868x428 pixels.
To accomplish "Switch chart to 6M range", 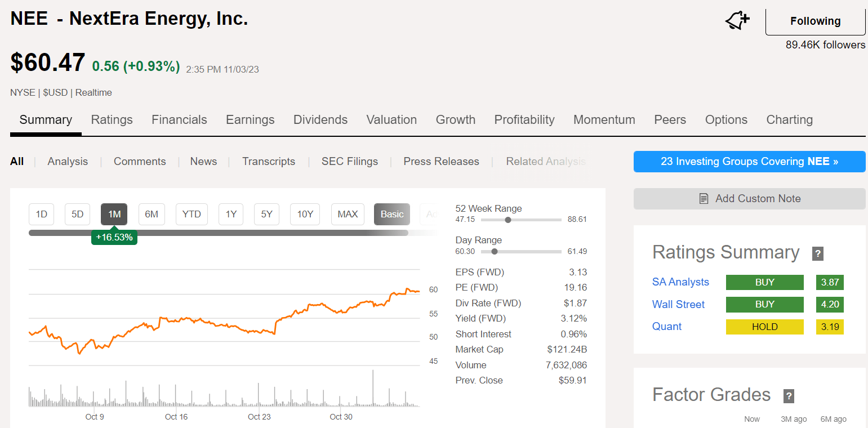I will point(152,214).
